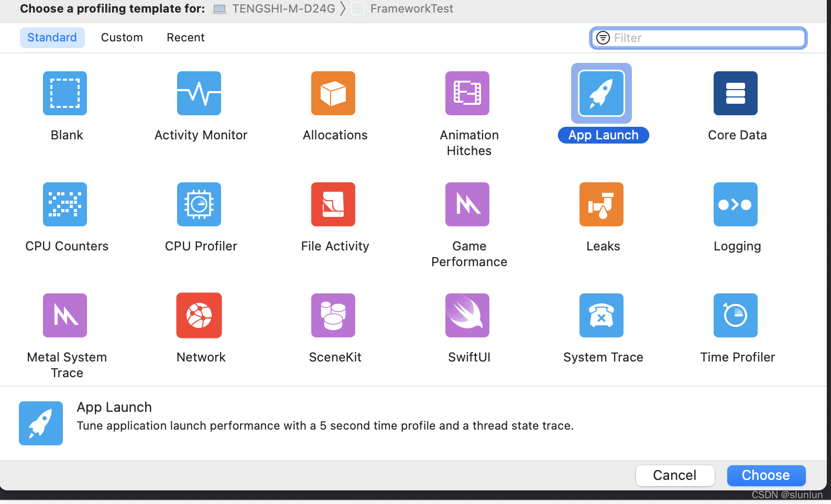This screenshot has height=504, width=831.
Task: Open the Custom templates tab
Action: coord(122,38)
